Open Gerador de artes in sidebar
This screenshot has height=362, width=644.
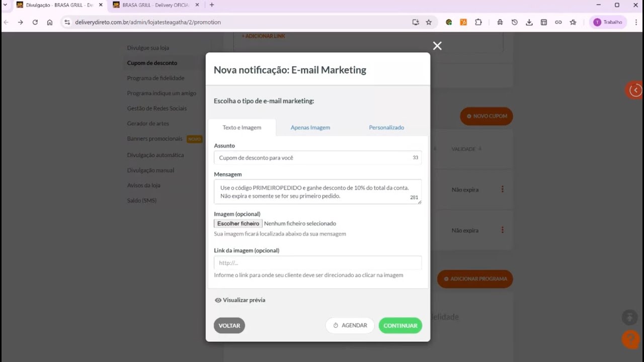[148, 123]
